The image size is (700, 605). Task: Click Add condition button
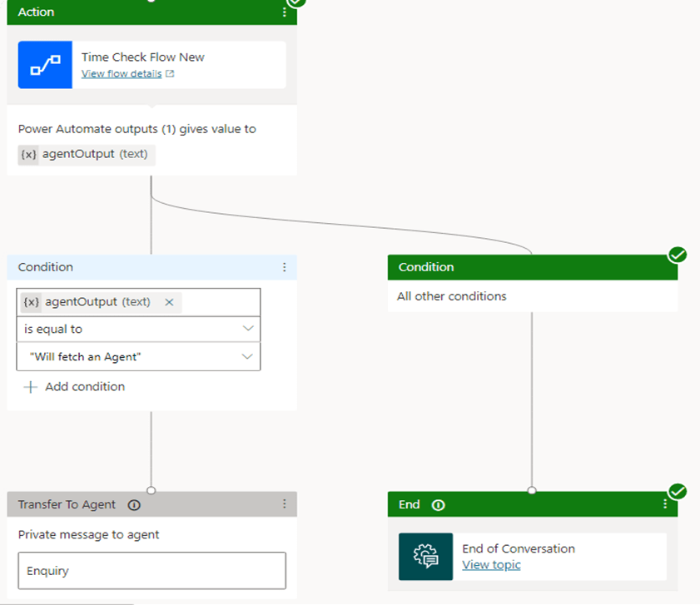point(75,387)
